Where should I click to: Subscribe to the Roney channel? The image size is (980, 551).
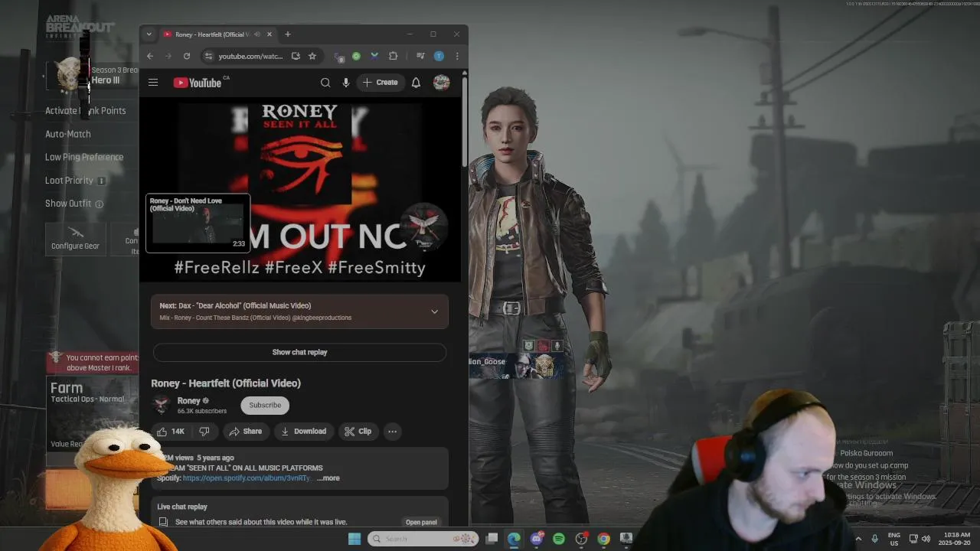pyautogui.click(x=265, y=405)
